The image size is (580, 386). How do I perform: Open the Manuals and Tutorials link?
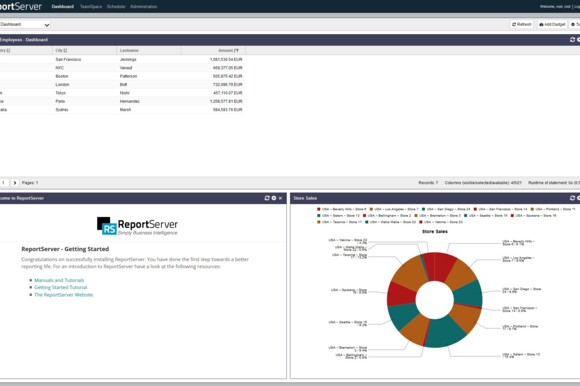(59, 280)
